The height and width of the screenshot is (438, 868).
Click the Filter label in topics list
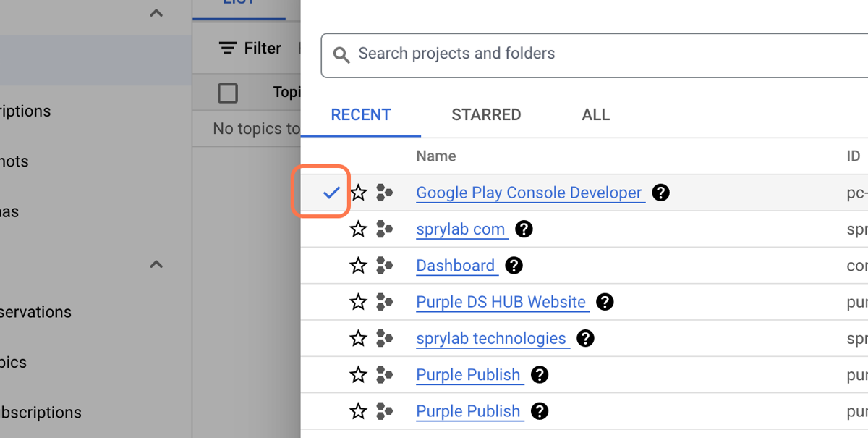[263, 49]
